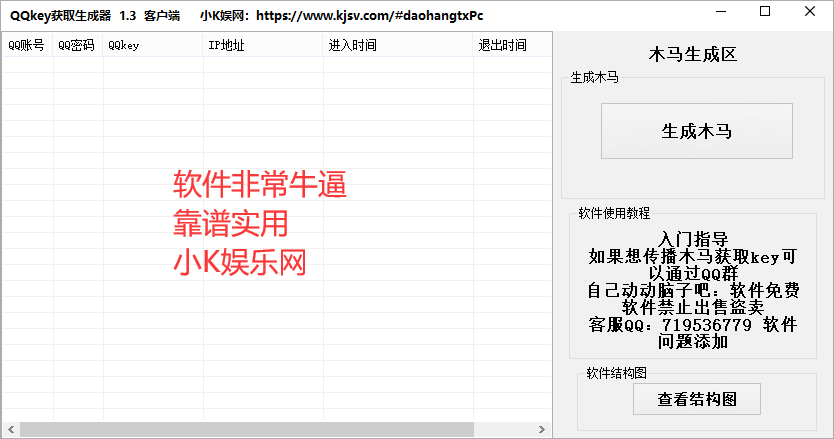Minimize the QQkey获取生成器 window

[x=719, y=12]
